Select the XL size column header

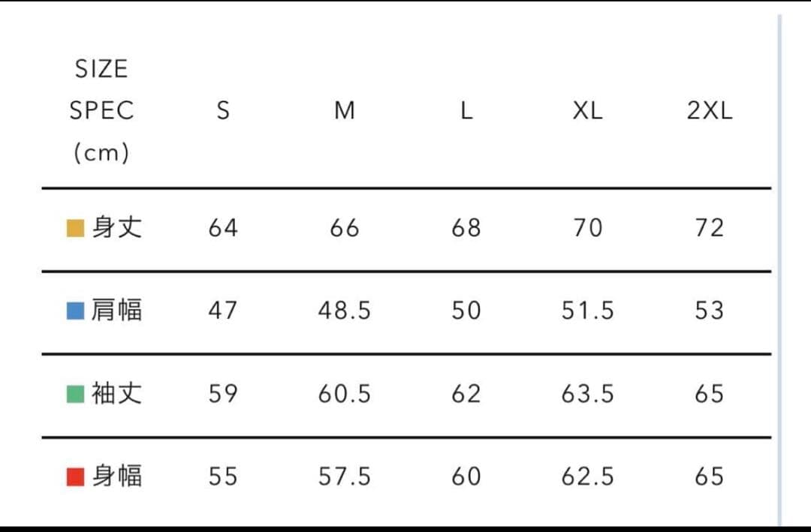pos(587,111)
